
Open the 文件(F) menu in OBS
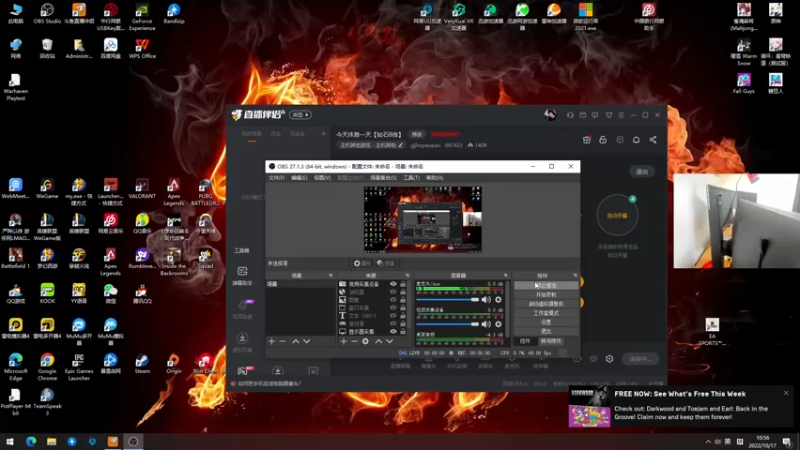[x=277, y=178]
